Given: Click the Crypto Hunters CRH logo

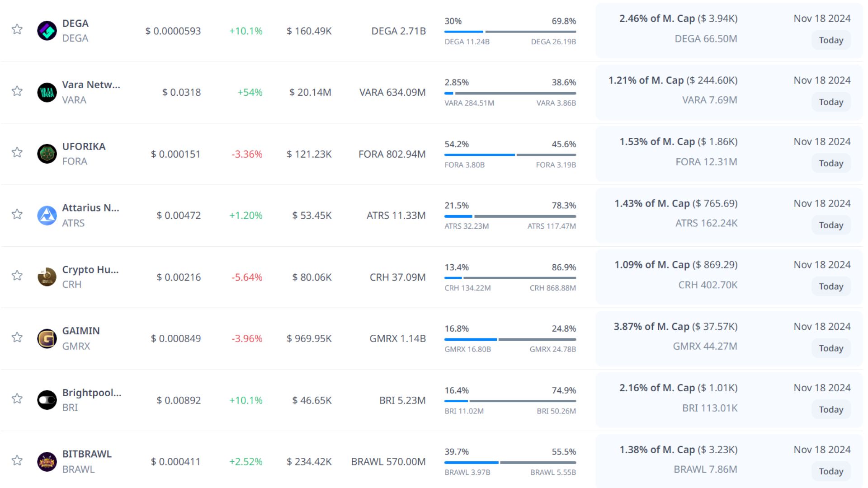Looking at the screenshot, I should (47, 277).
